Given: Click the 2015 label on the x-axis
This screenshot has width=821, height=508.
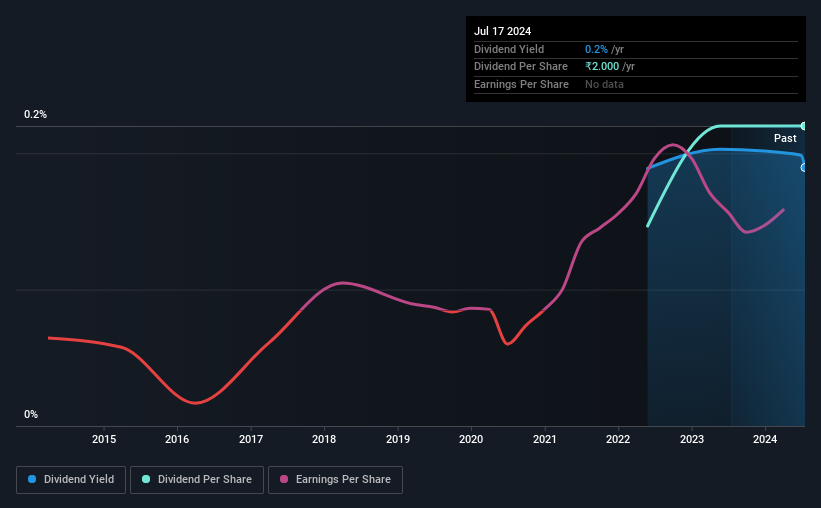Looking at the screenshot, I should point(104,439).
